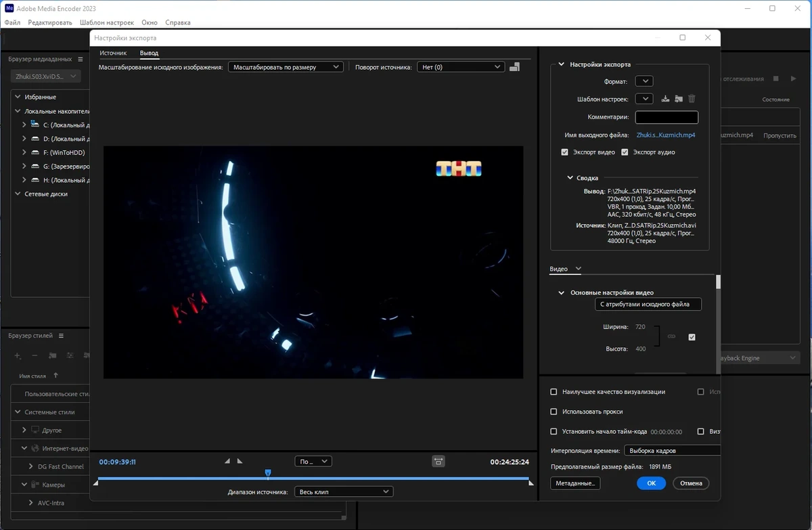Switch to the Источник tab
Viewport: 812px width, 530px height.
click(x=113, y=53)
